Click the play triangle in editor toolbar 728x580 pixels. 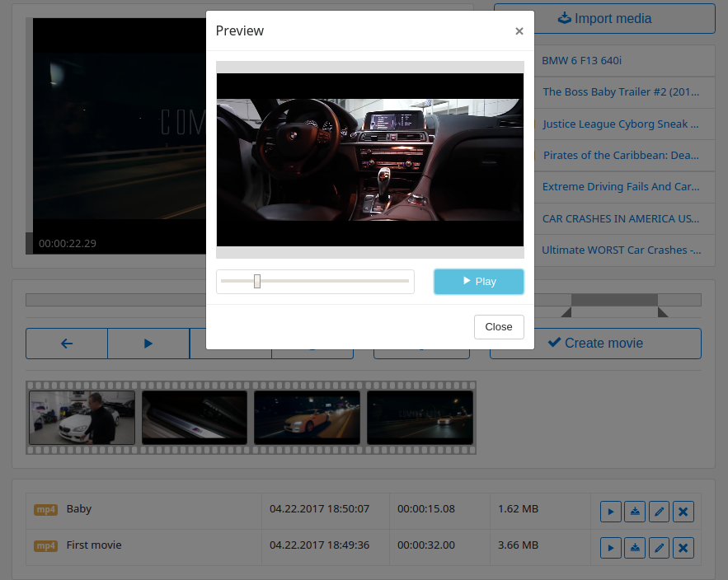click(148, 344)
